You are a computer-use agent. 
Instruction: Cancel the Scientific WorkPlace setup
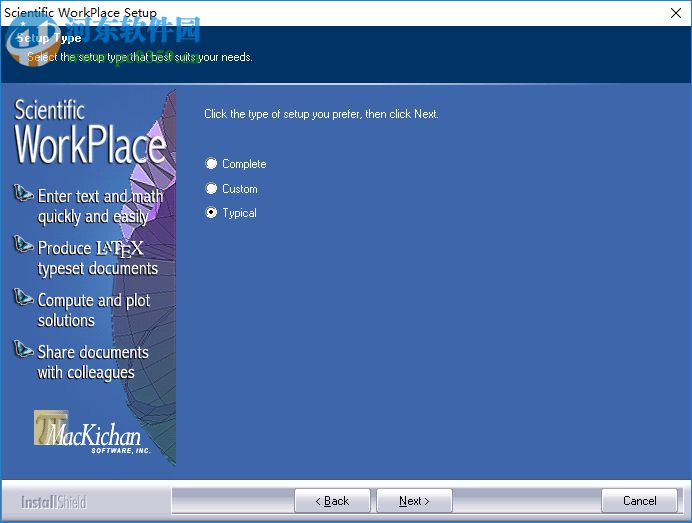coord(639,501)
